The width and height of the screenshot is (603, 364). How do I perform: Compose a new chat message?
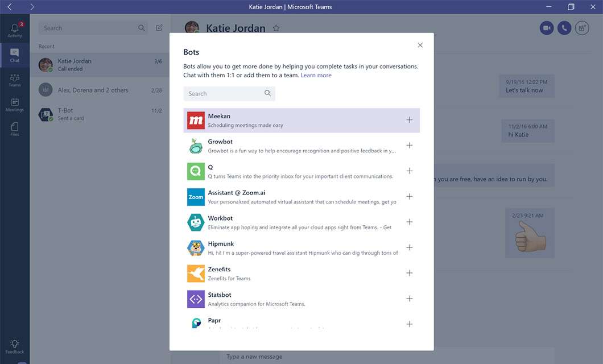pos(159,27)
